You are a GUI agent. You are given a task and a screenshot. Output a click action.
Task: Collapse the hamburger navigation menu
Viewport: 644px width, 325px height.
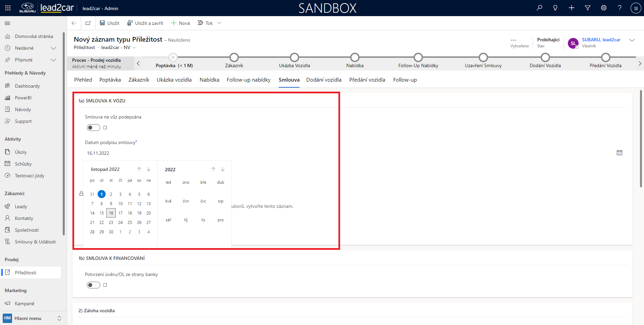7,23
